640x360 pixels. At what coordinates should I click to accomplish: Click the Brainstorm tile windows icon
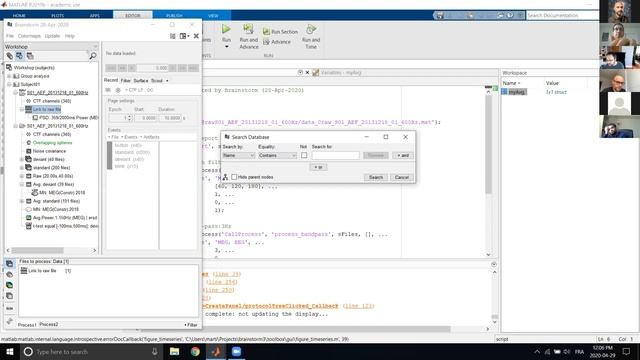pyautogui.click(x=173, y=36)
